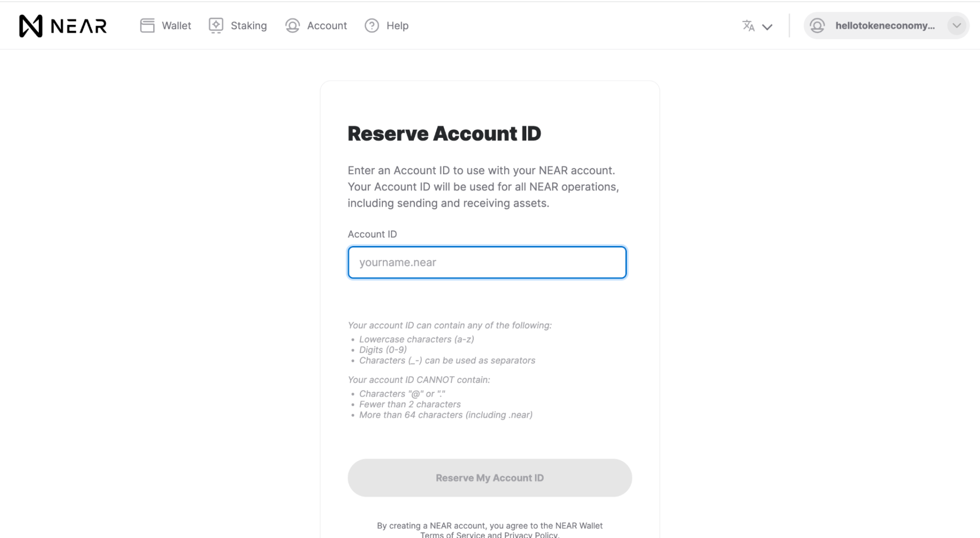
Task: Click the Reserve My Account ID button
Action: point(489,478)
